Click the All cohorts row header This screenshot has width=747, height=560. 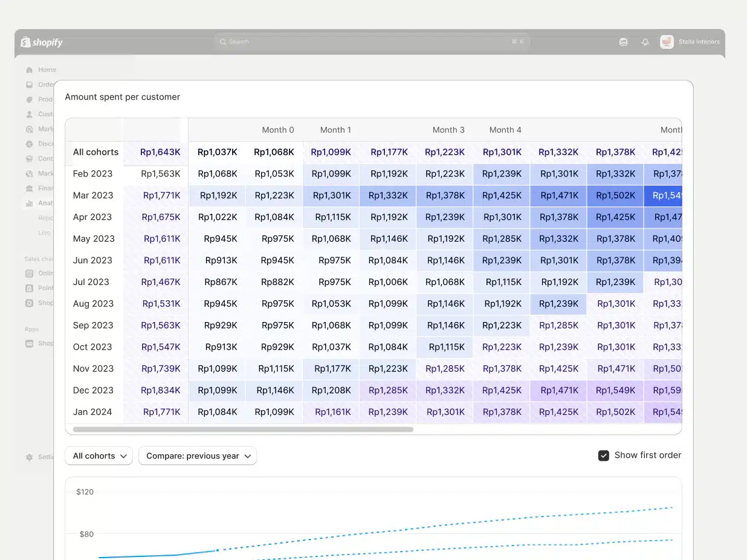(95, 152)
